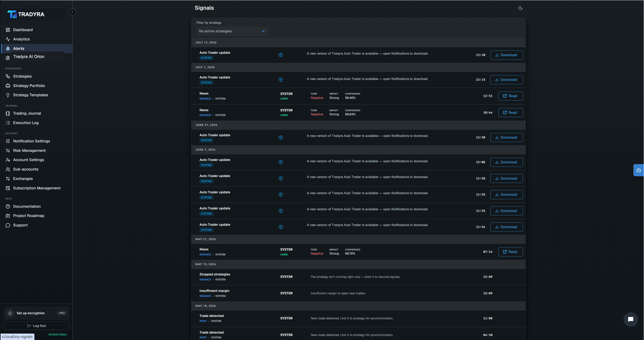Toggle dark mode moon icon
Screen dimensions: 644x340
tap(520, 8)
